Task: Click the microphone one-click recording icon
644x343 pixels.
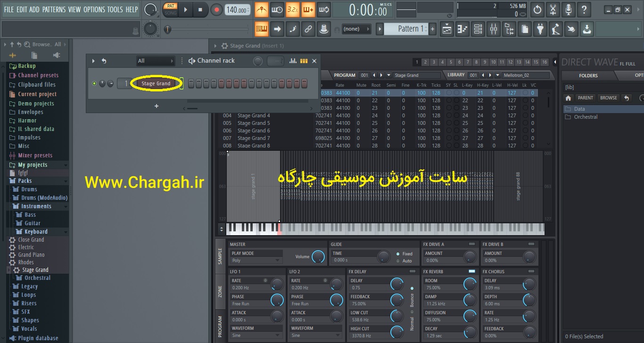Action: (569, 9)
